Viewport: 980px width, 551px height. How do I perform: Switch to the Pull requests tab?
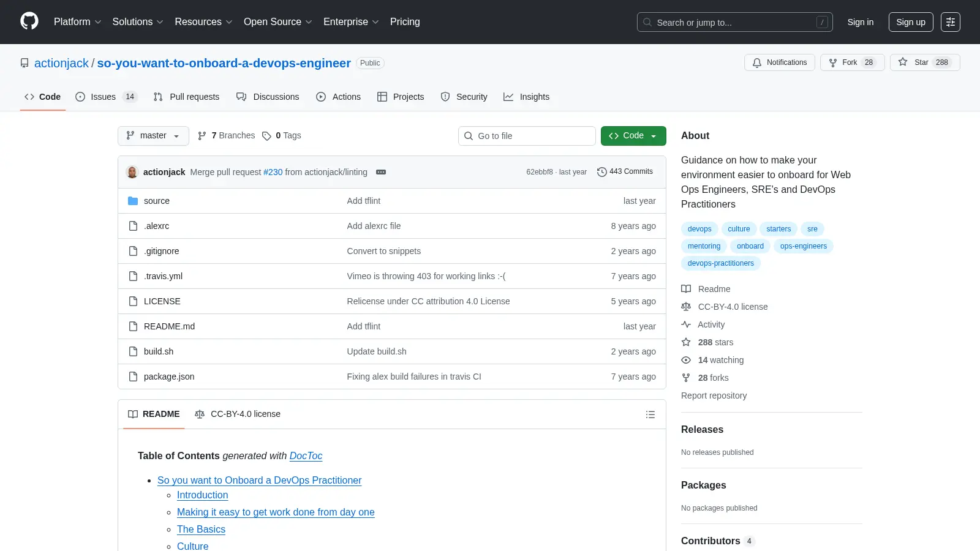coord(186,97)
